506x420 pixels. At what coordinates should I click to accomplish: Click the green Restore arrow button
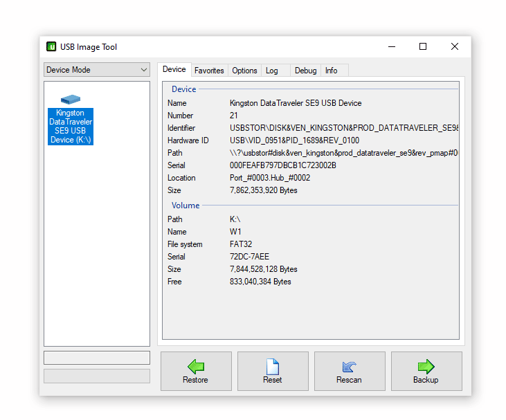pos(196,371)
